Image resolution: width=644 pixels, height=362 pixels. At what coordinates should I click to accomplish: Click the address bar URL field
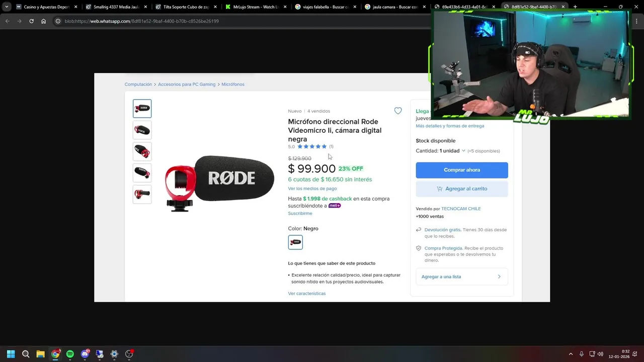tap(242, 21)
